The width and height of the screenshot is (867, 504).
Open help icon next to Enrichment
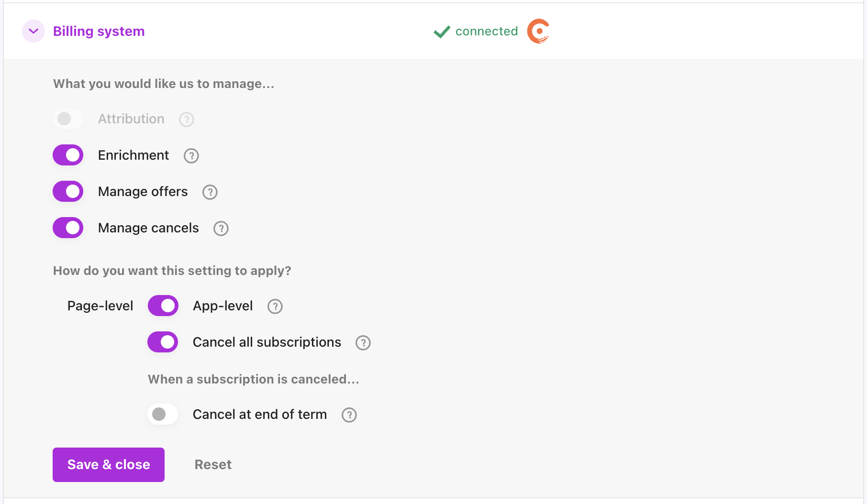(x=191, y=156)
